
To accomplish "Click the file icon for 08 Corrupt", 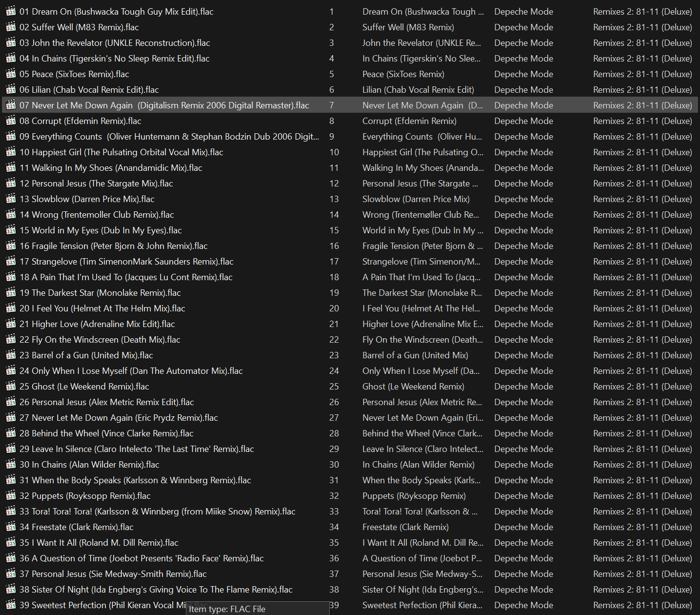I will (x=11, y=121).
